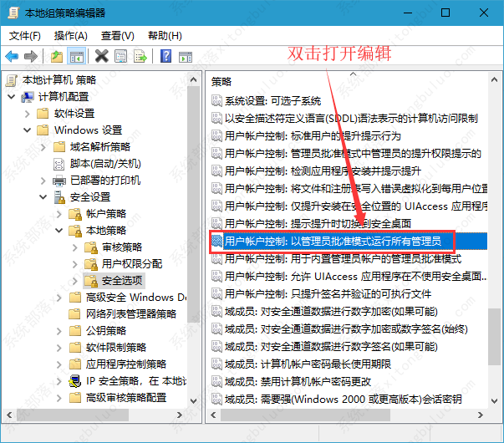Click the back arrow toolbar icon
The width and height of the screenshot is (504, 443).
pos(12,56)
